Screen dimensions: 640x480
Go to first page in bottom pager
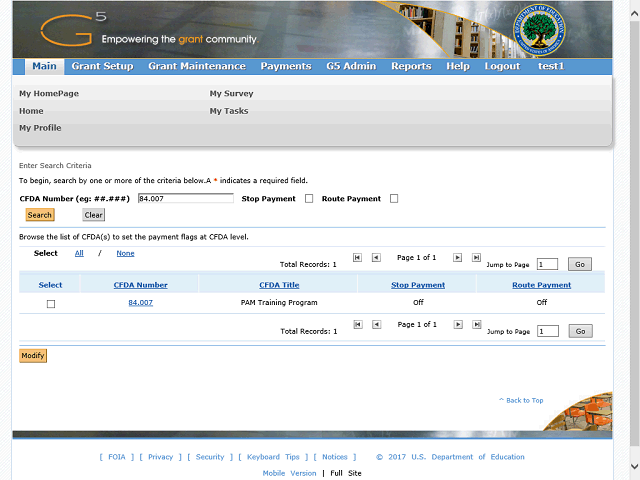(x=358, y=324)
